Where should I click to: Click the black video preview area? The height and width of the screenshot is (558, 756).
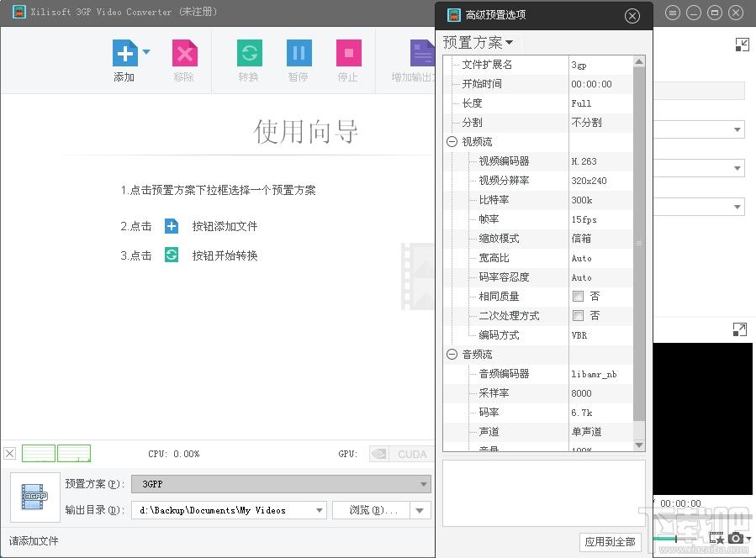(x=703, y=418)
